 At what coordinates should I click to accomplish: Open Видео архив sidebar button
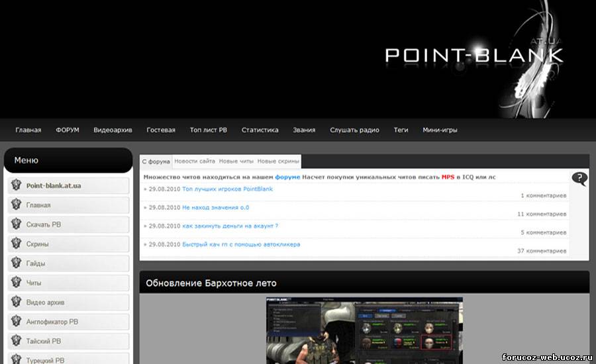[x=68, y=302]
